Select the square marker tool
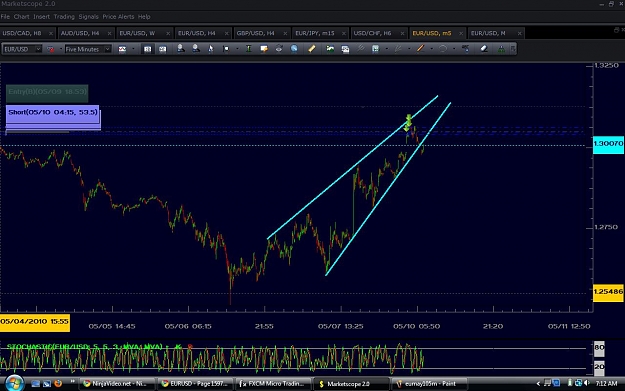This screenshot has height=391, width=625. (x=226, y=49)
